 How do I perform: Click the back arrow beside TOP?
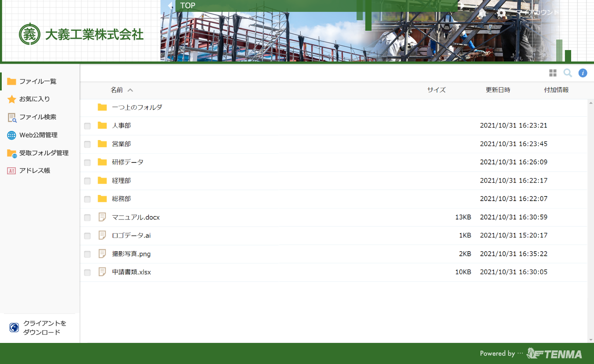tap(170, 6)
